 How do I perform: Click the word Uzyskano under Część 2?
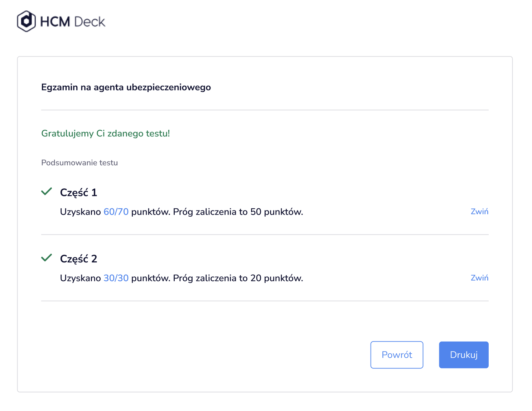coord(81,278)
